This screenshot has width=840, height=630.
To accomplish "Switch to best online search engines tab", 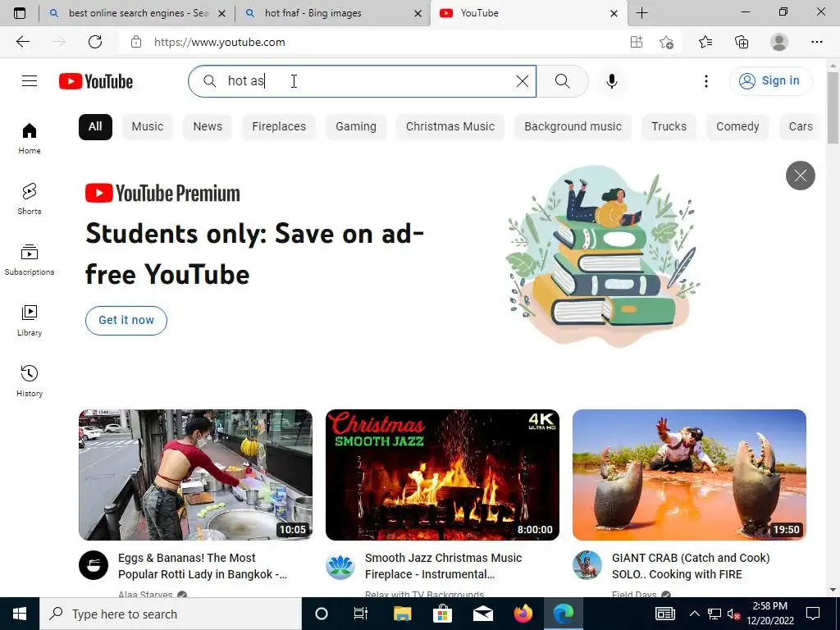I will [x=136, y=13].
